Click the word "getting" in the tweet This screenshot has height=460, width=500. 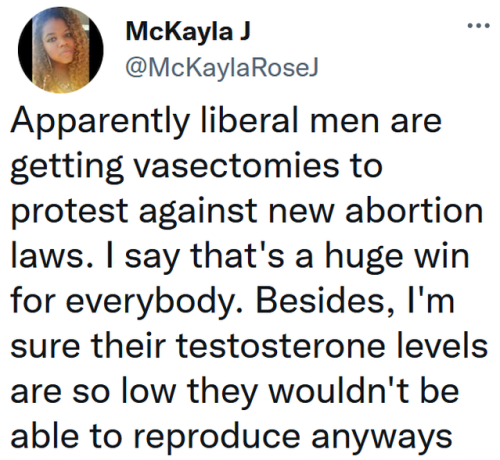(x=67, y=168)
